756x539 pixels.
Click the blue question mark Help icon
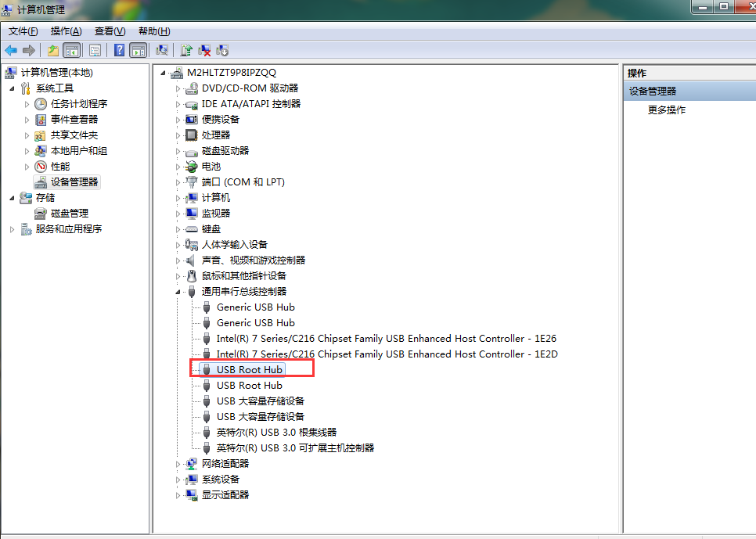pos(119,50)
